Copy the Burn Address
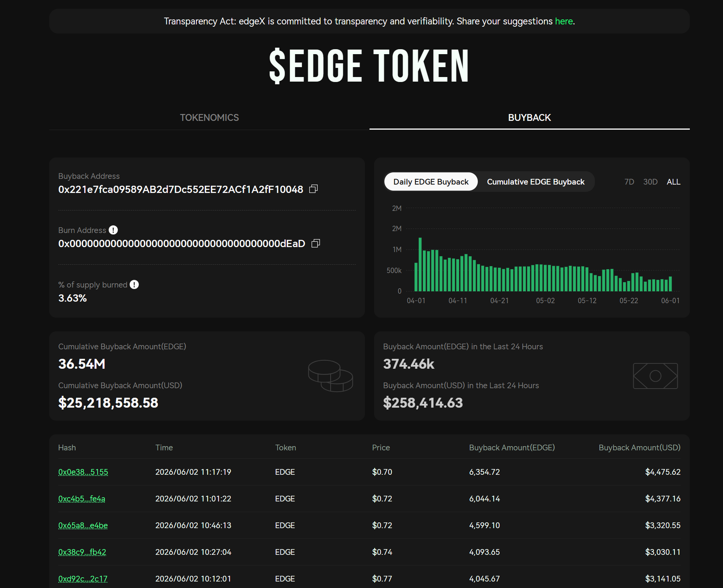The height and width of the screenshot is (588, 723). tap(316, 243)
